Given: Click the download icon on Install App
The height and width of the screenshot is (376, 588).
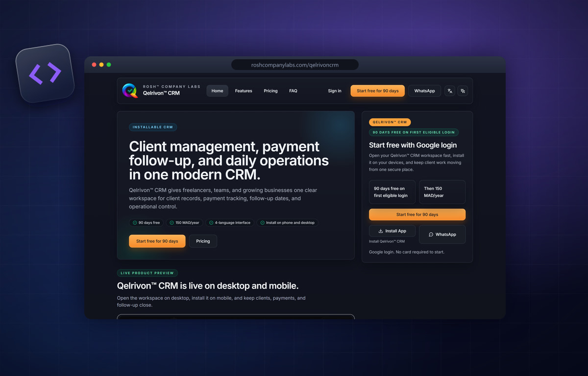Looking at the screenshot, I should (381, 231).
